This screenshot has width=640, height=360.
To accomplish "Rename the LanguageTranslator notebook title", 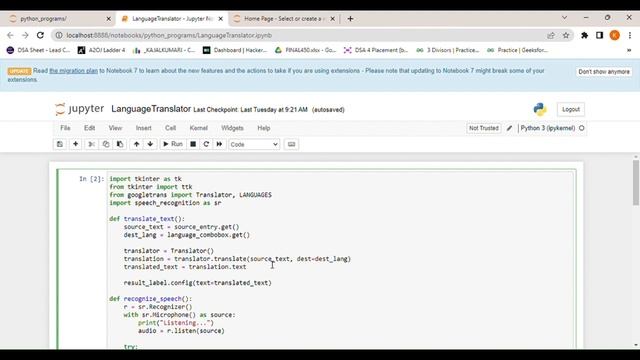I will click(x=151, y=109).
